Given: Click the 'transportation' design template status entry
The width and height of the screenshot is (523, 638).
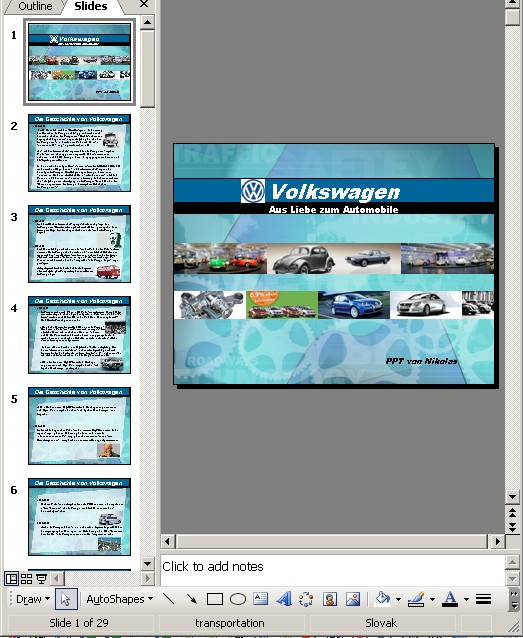Looking at the screenshot, I should tap(230, 623).
